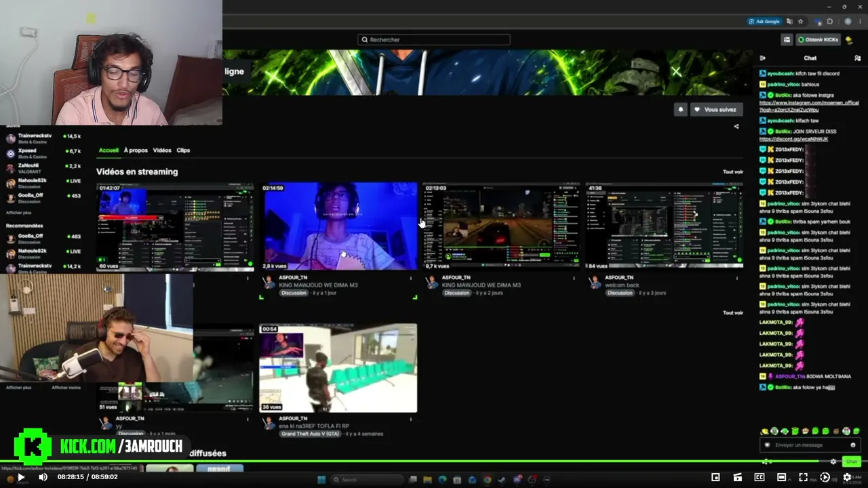The height and width of the screenshot is (488, 868).
Task: Open the discord.gg invite link in chat
Action: click(794, 139)
